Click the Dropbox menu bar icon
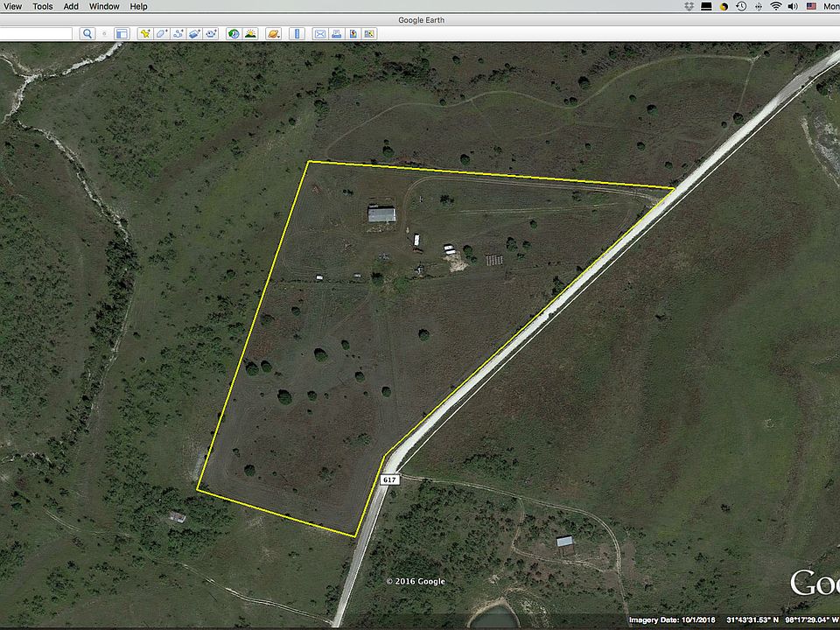The height and width of the screenshot is (630, 840). (689, 6)
